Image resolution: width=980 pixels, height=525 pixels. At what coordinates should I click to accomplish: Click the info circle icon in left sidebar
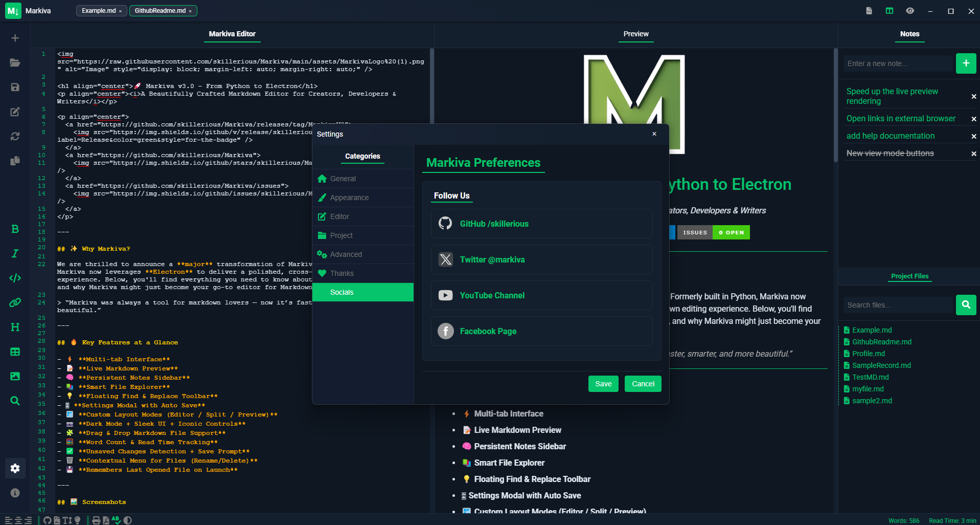[x=15, y=493]
